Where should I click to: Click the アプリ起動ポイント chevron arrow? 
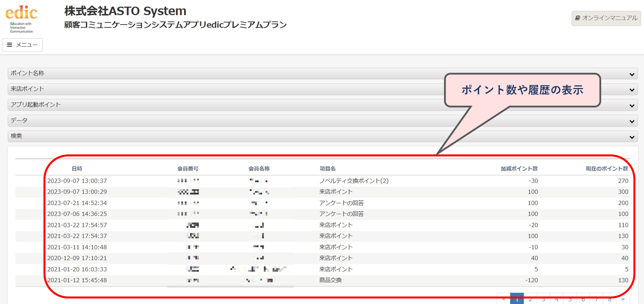point(632,106)
